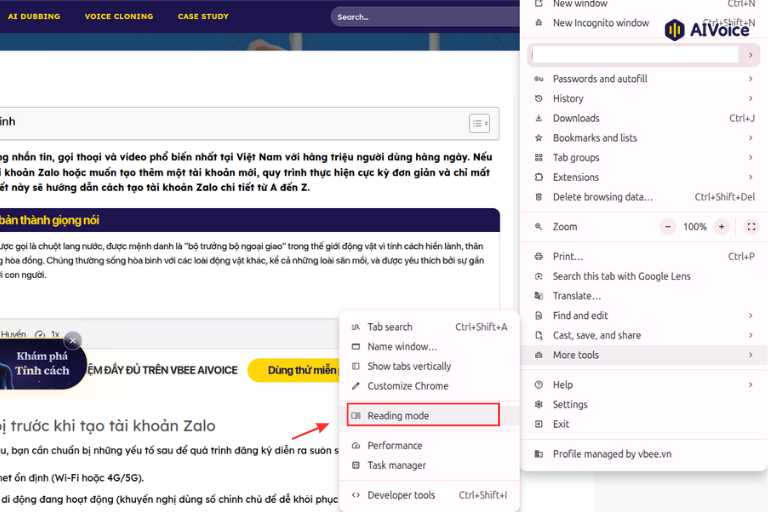This screenshot has width=768, height=512.
Task: Increase zoom with plus button
Action: 721,227
